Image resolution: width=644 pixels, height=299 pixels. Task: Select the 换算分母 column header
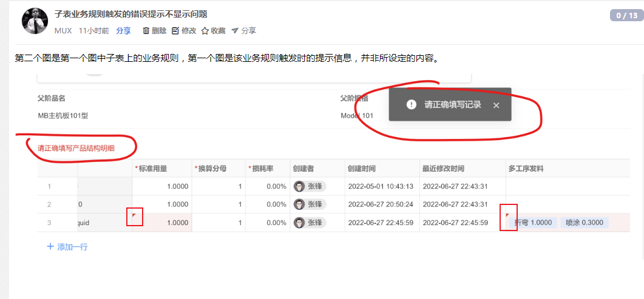pyautogui.click(x=219, y=169)
